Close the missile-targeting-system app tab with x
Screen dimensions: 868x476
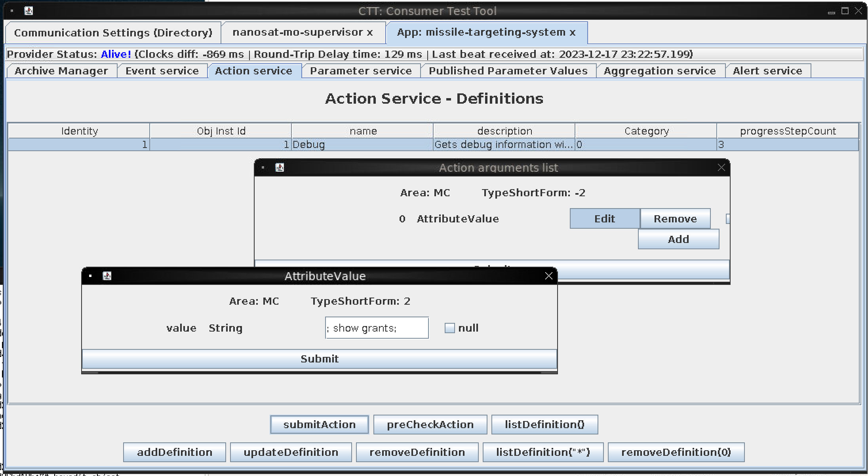pyautogui.click(x=573, y=32)
